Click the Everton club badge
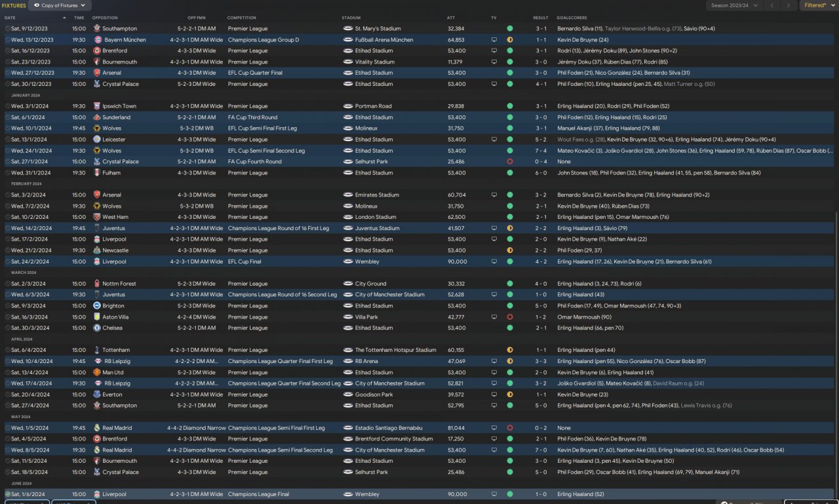 pos(97,395)
